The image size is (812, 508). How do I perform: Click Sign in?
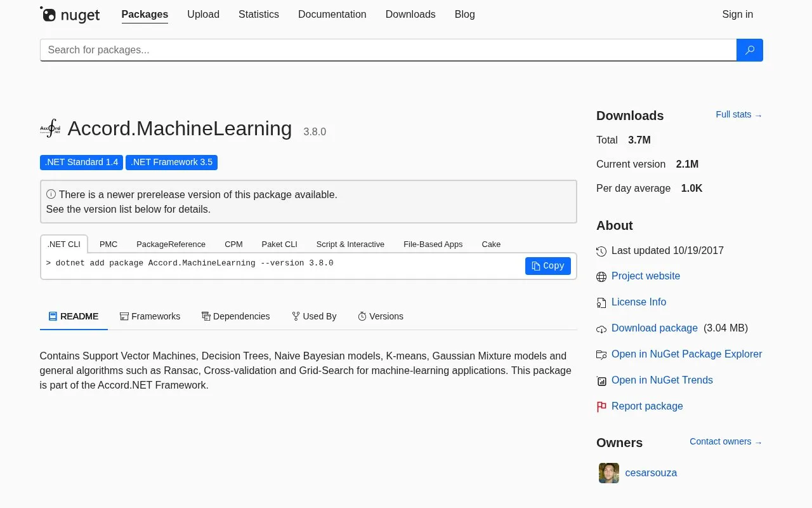[738, 14]
